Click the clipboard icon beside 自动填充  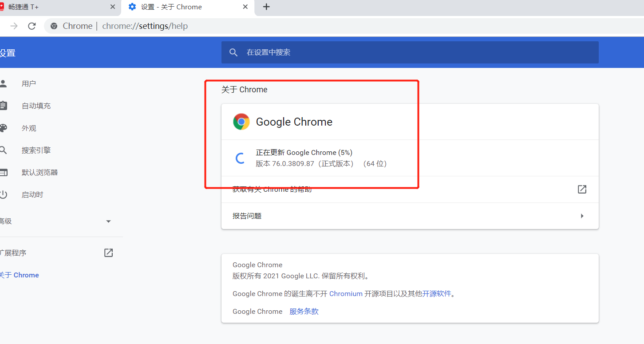(3, 106)
